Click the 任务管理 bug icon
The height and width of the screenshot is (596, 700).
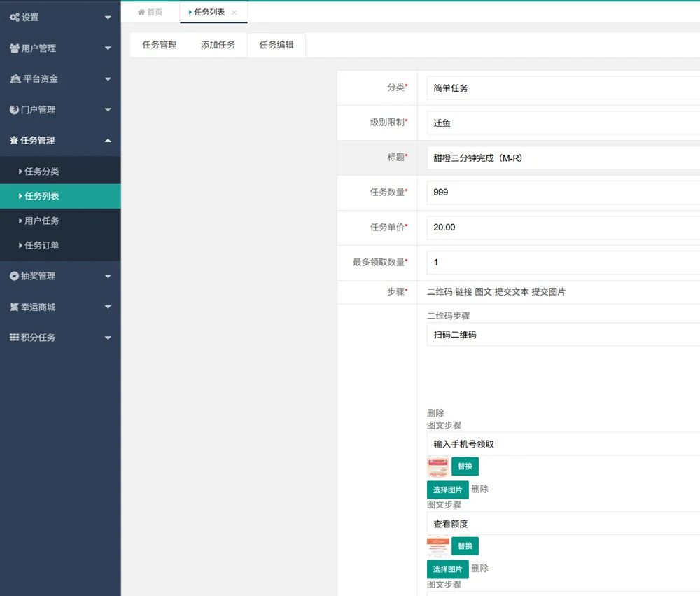[14, 140]
